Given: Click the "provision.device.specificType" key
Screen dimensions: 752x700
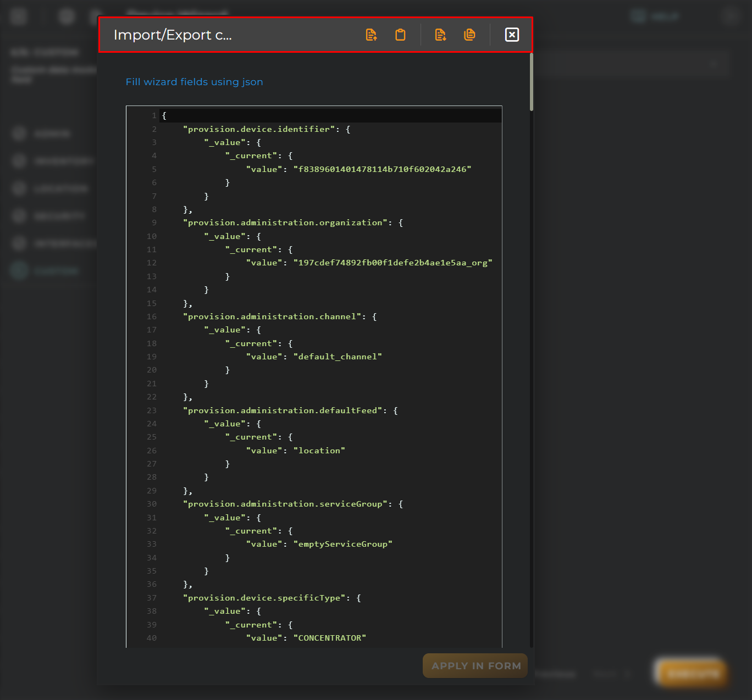Looking at the screenshot, I should click(264, 598).
